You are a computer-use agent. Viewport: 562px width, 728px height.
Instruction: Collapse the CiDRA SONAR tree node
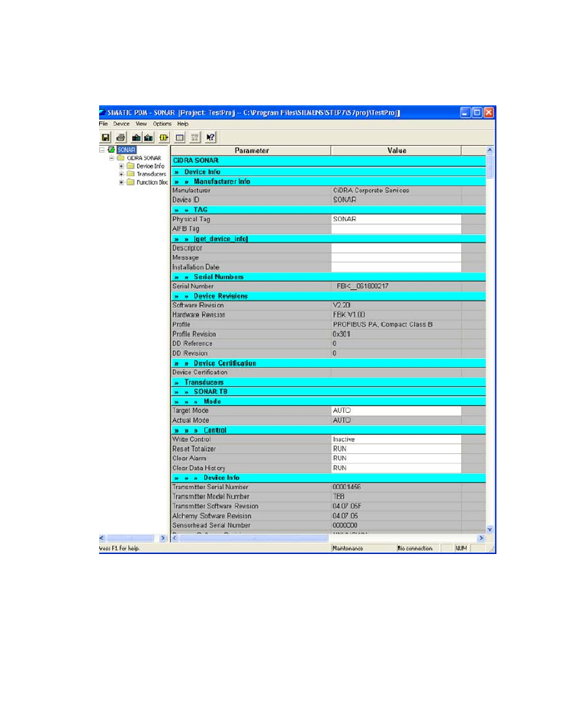tap(111, 158)
